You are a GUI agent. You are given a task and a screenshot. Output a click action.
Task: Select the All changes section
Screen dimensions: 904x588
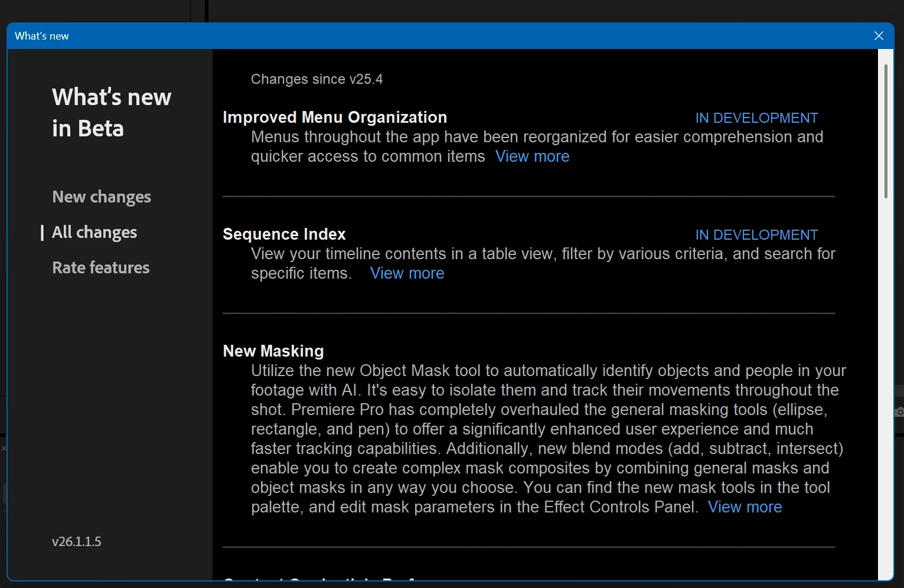[x=94, y=233]
